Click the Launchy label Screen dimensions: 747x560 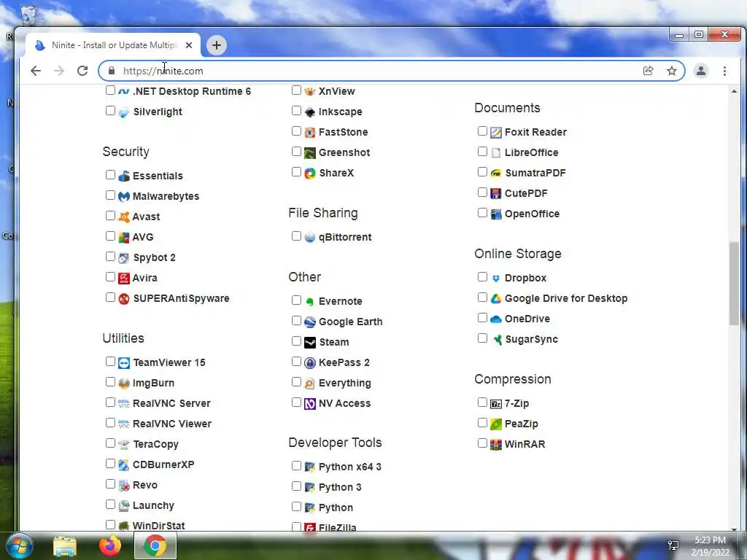[153, 506]
